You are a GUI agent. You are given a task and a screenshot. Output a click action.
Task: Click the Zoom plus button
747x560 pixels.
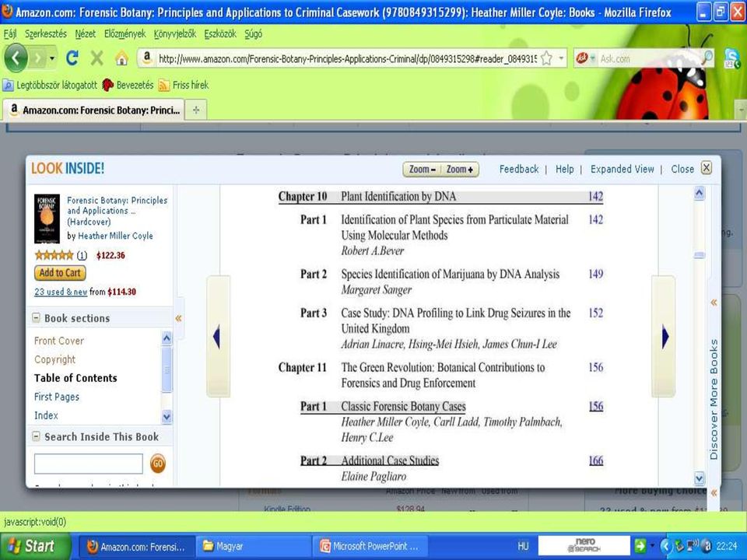[460, 170]
